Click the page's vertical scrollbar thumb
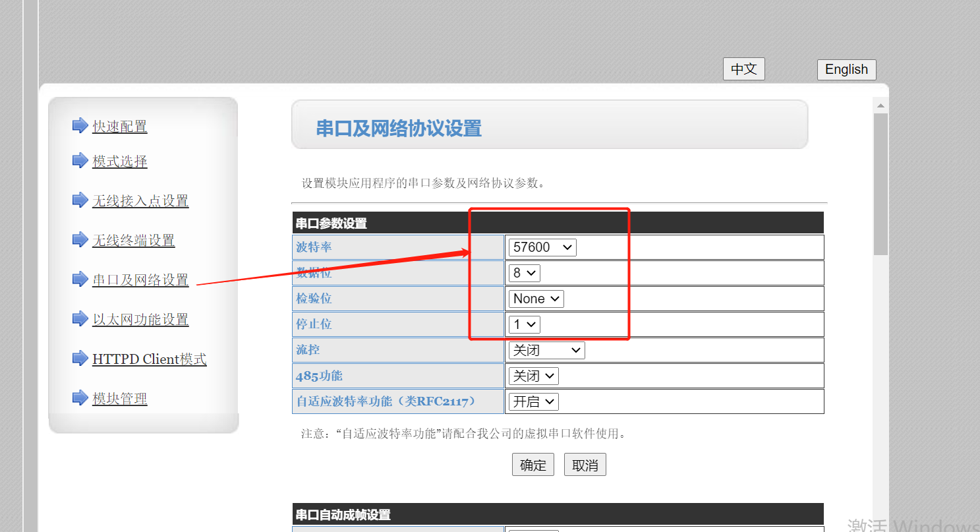Image resolution: width=980 pixels, height=532 pixels. click(x=880, y=185)
